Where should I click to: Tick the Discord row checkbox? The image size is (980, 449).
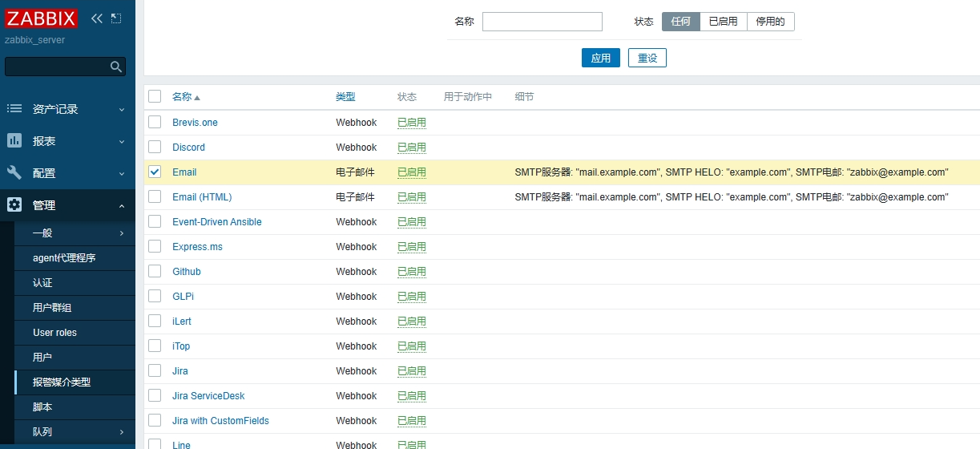(x=155, y=147)
